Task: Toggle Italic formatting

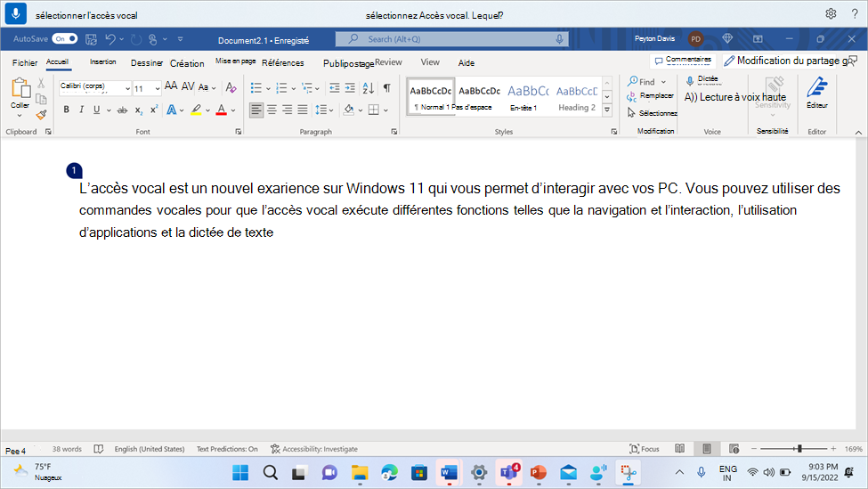Action: [x=81, y=110]
